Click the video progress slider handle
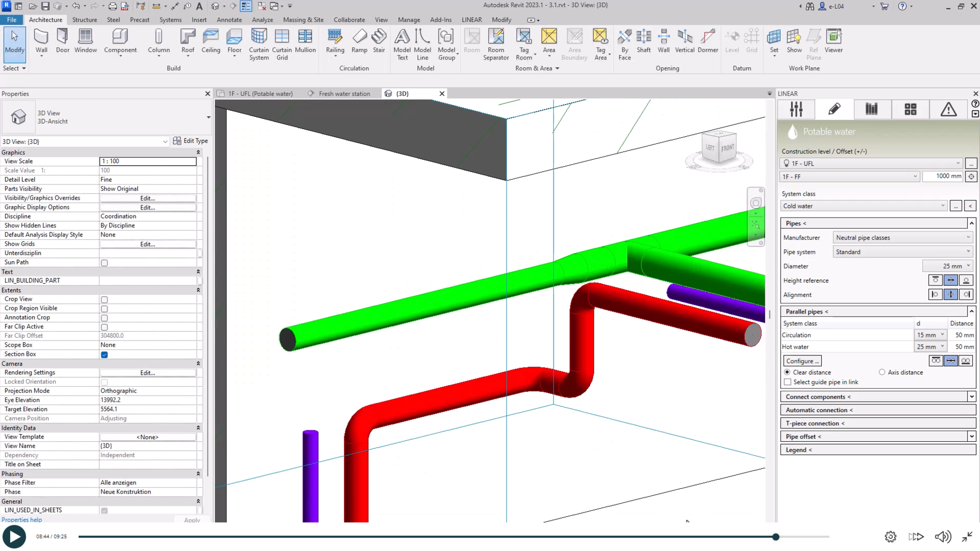980x551 pixels. (x=776, y=537)
